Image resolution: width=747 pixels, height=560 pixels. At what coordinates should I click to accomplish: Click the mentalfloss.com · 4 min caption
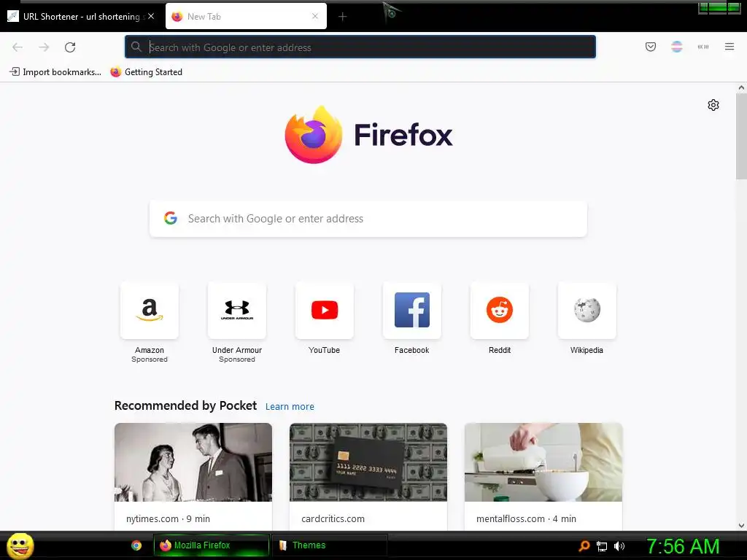pyautogui.click(x=527, y=518)
